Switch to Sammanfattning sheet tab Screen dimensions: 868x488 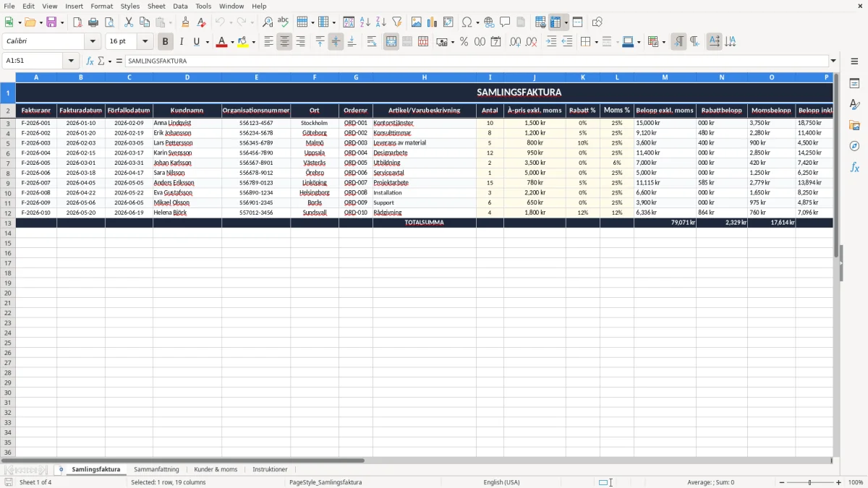pos(156,470)
